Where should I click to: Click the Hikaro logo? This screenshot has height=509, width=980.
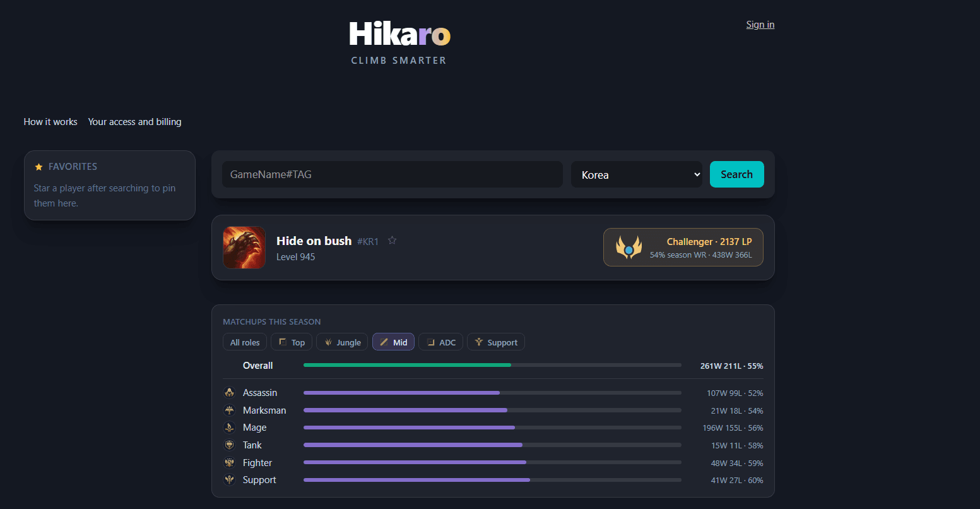coord(399,34)
